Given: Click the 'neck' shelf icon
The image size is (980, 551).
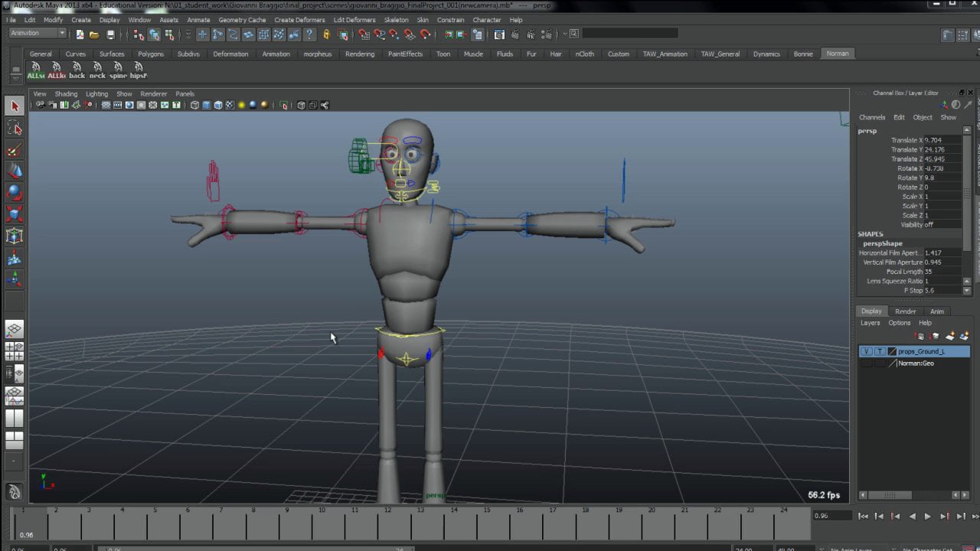Looking at the screenshot, I should [x=97, y=70].
